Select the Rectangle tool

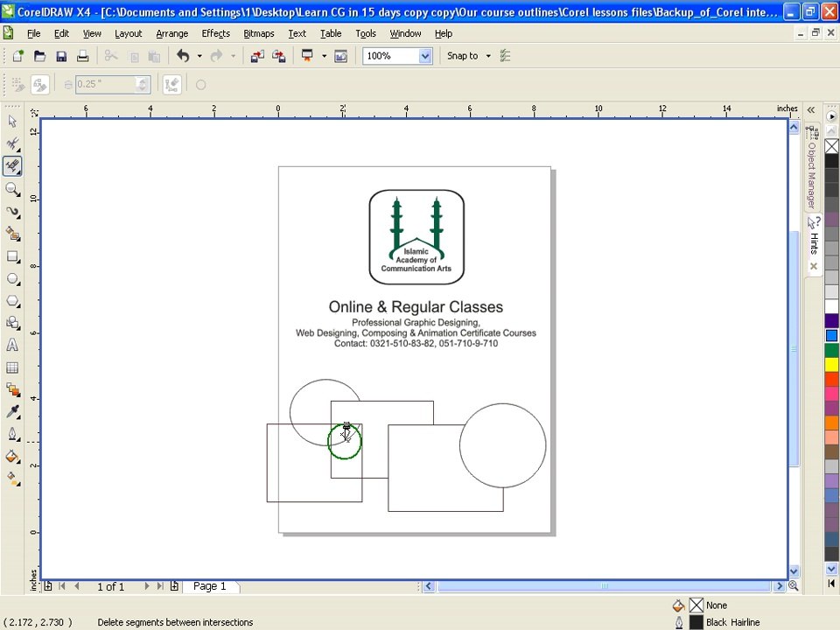[x=12, y=256]
